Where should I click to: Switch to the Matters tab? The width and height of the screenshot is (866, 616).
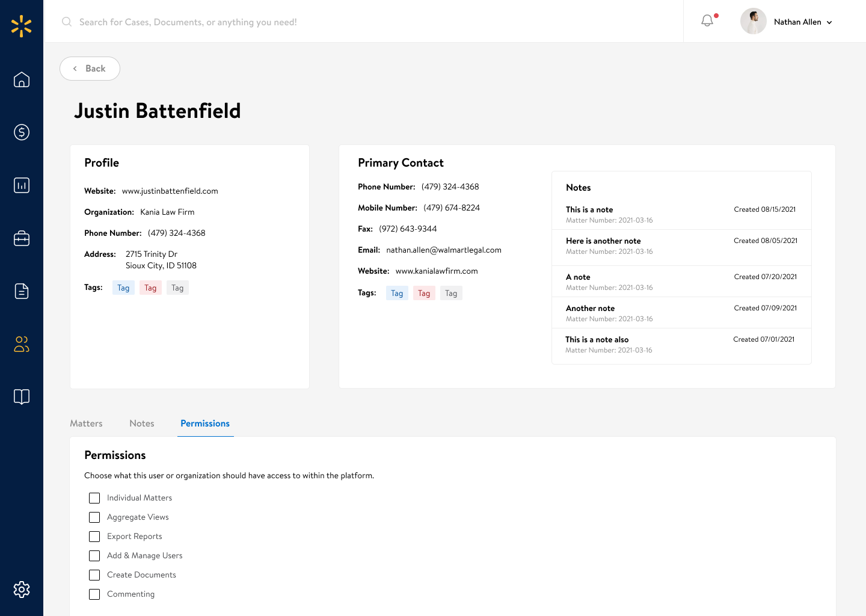click(x=86, y=423)
